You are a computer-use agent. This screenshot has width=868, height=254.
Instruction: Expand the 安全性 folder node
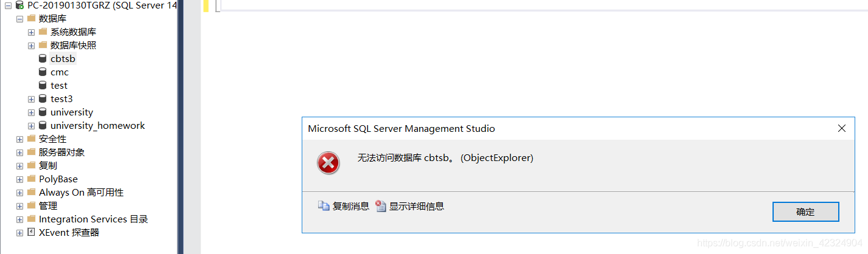coord(19,139)
